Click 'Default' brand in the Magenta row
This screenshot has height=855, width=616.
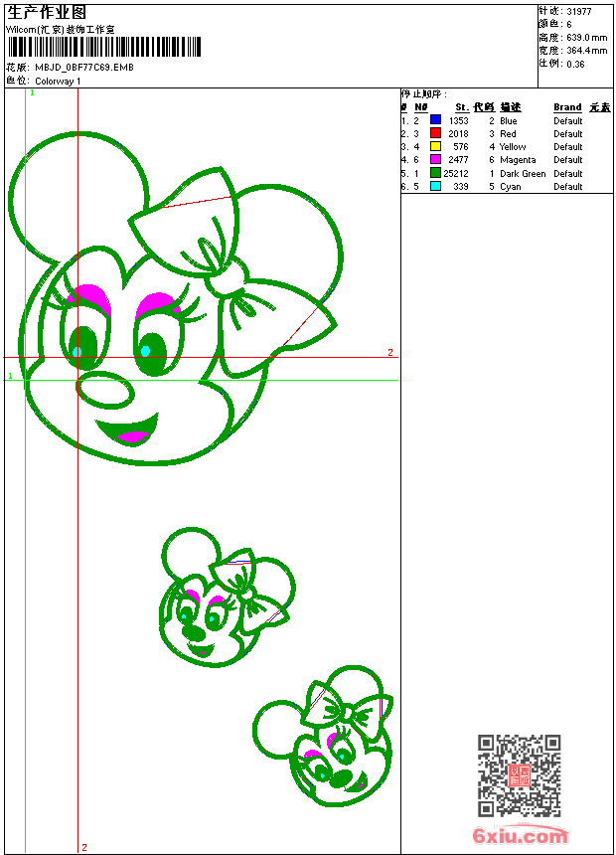coord(568,160)
